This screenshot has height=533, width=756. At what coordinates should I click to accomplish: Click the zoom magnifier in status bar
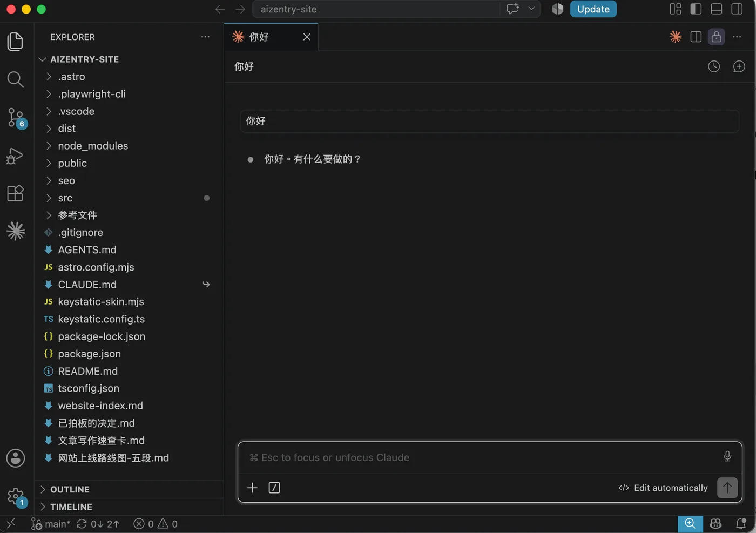[690, 524]
